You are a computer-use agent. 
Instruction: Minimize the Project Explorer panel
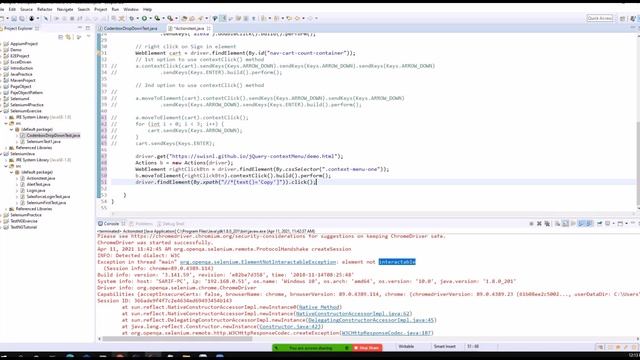[80, 28]
